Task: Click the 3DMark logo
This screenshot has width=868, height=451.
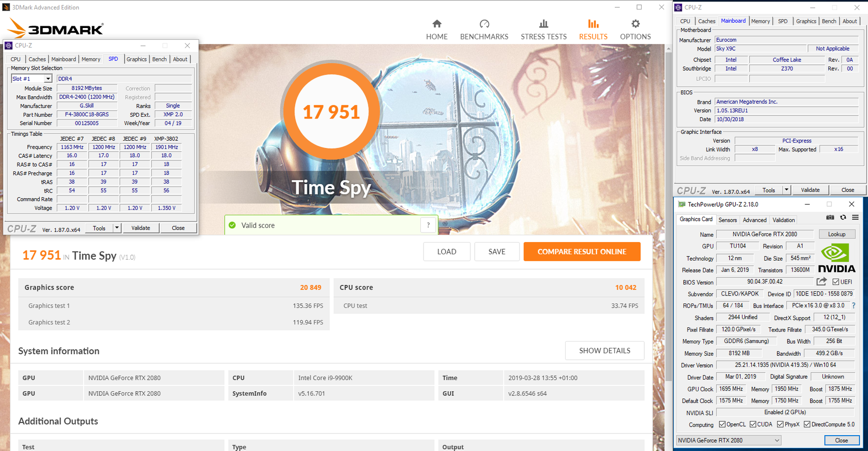Action: 56,28
